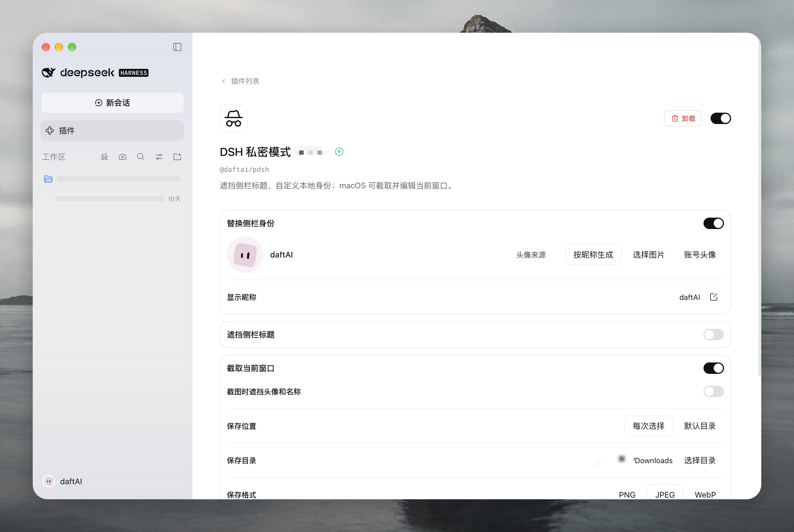Click 选择目录 to pick folder
The image size is (794, 532).
point(700,461)
